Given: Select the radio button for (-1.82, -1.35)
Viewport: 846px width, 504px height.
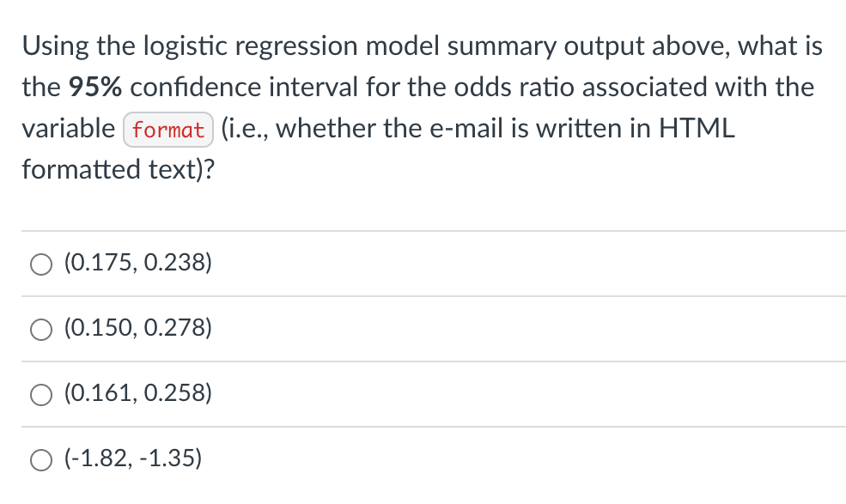Looking at the screenshot, I should point(40,459).
